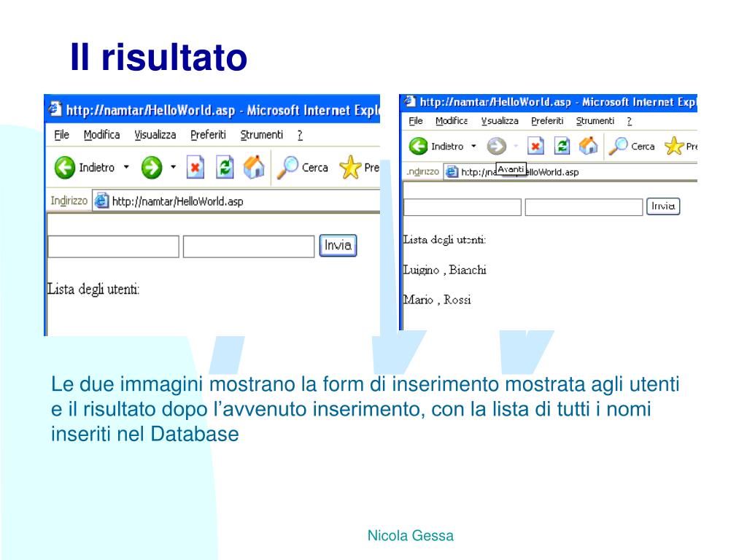Image resolution: width=747 pixels, height=560 pixels.
Task: Expand the forward history dropdown in left browser
Action: point(173,167)
